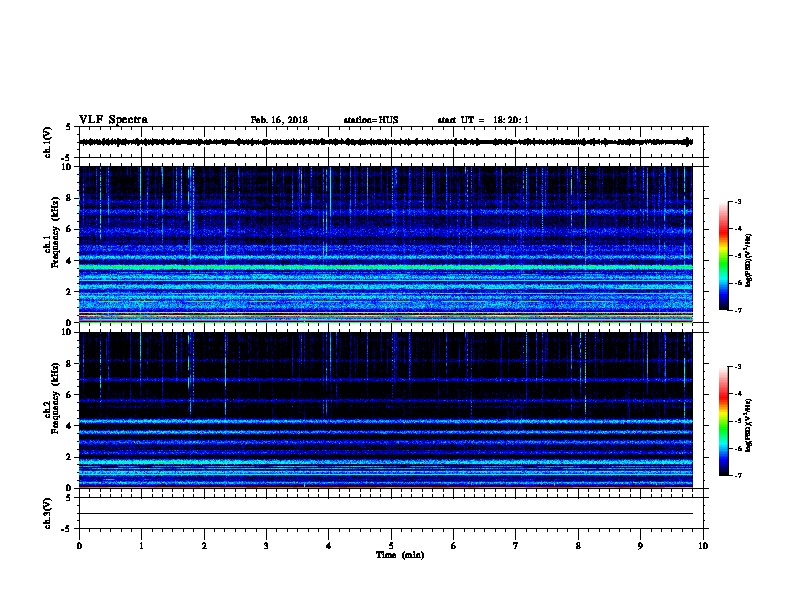Click time axis tick label "5"
Screen dimensions: 792x612
pos(391,545)
